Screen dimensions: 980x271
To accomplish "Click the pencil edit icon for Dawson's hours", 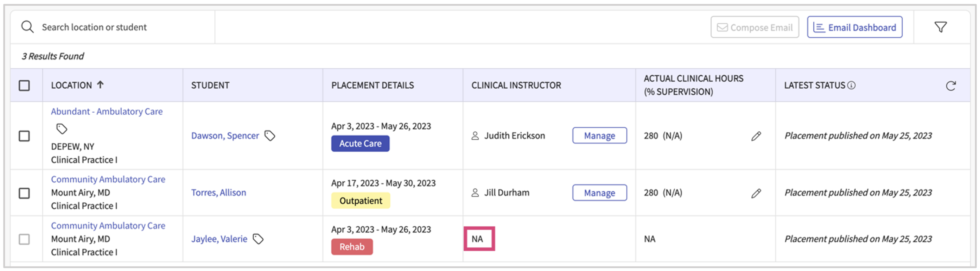I will [x=756, y=136].
